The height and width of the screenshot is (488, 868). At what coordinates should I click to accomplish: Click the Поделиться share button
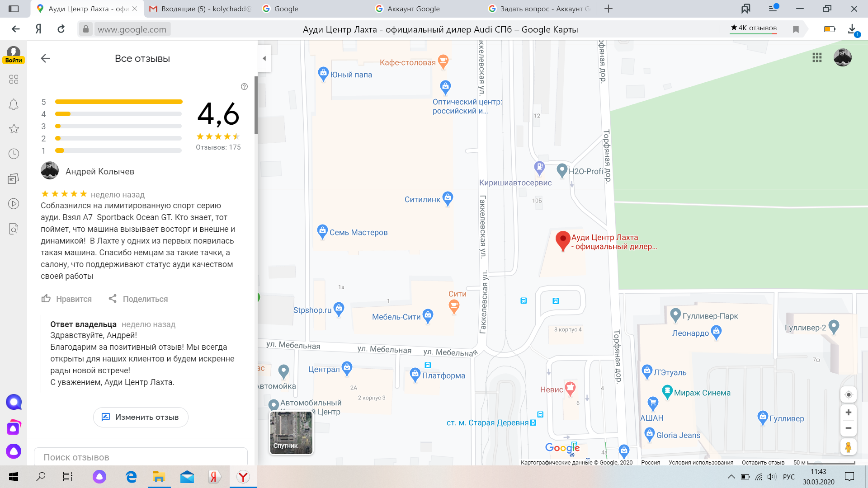[138, 299]
